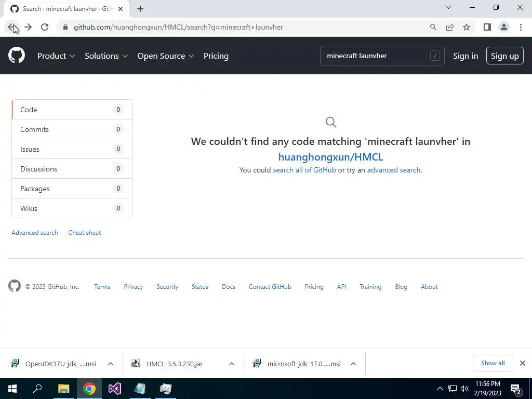Click the Sign up button
This screenshot has width=532, height=399.
(x=504, y=56)
